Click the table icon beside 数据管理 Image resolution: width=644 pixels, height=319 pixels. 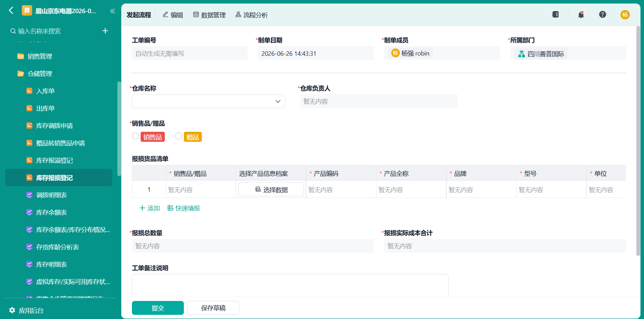(196, 15)
